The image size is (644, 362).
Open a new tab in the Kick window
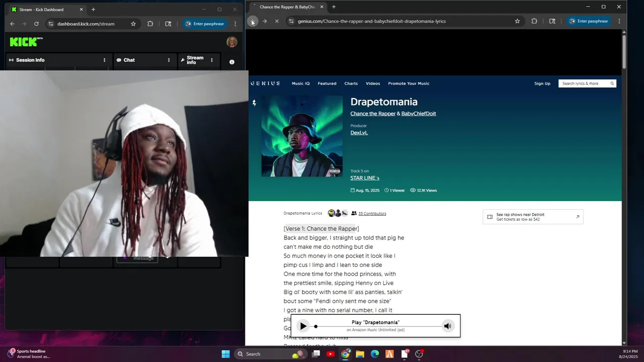click(93, 10)
